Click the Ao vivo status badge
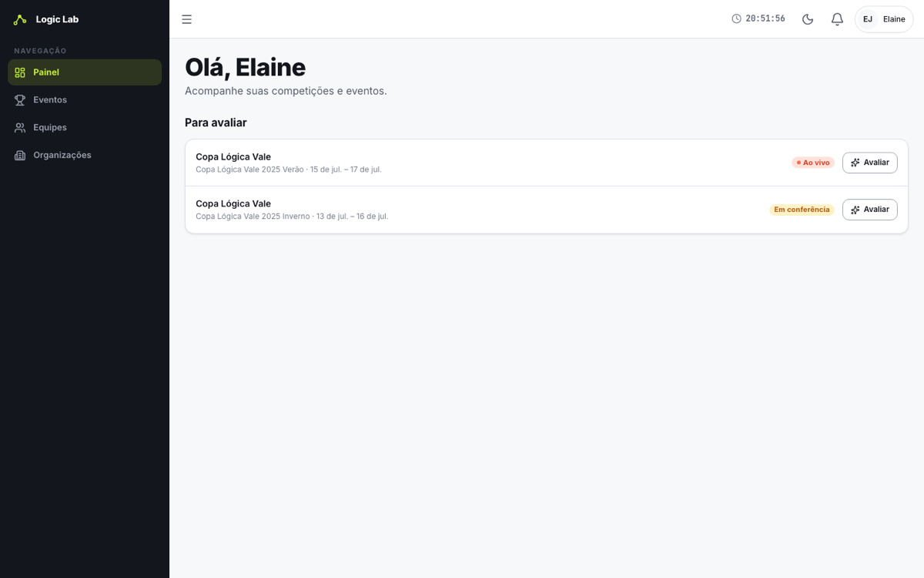 pyautogui.click(x=813, y=163)
